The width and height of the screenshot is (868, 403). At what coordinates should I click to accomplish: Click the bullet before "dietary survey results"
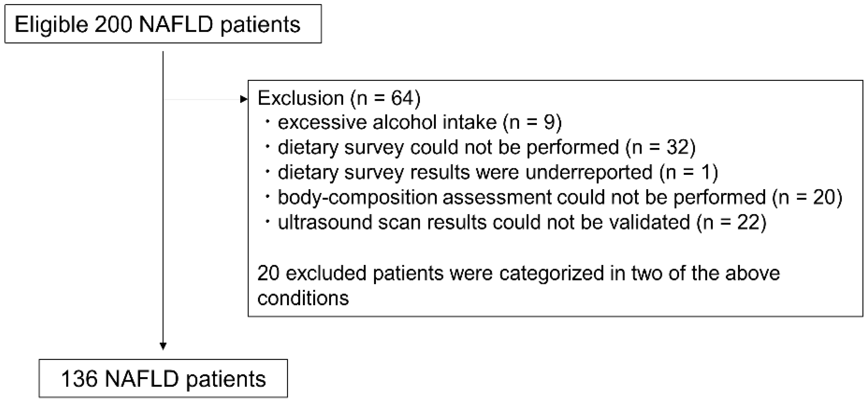pyautogui.click(x=268, y=171)
